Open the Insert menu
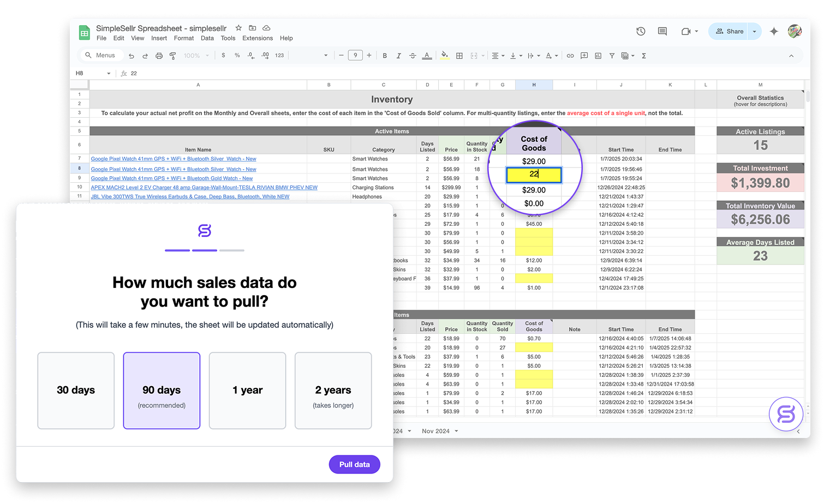 point(159,38)
